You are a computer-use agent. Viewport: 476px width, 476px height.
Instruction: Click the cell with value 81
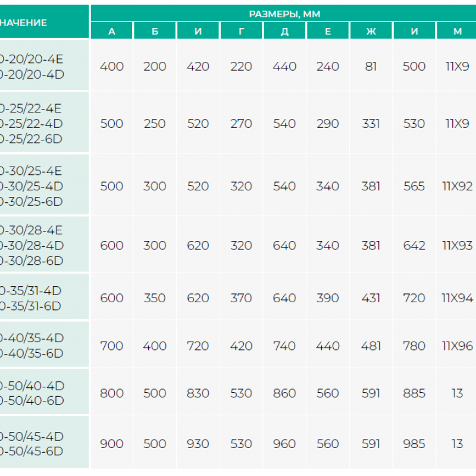(x=371, y=66)
